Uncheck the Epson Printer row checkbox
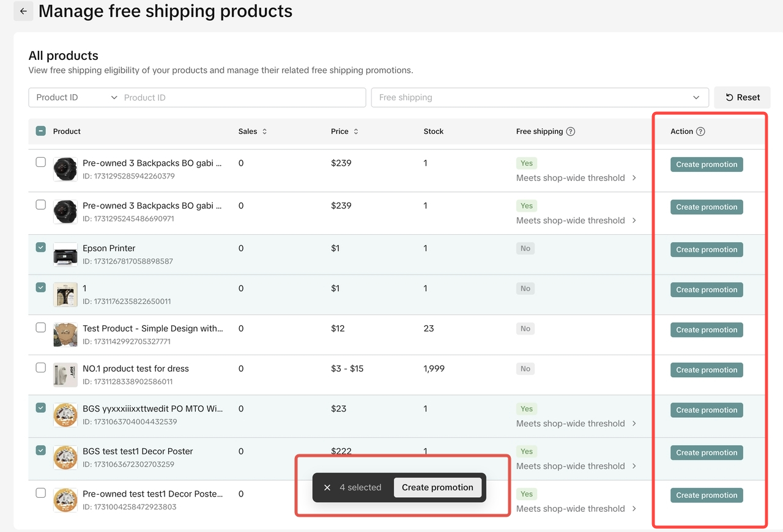 (41, 247)
